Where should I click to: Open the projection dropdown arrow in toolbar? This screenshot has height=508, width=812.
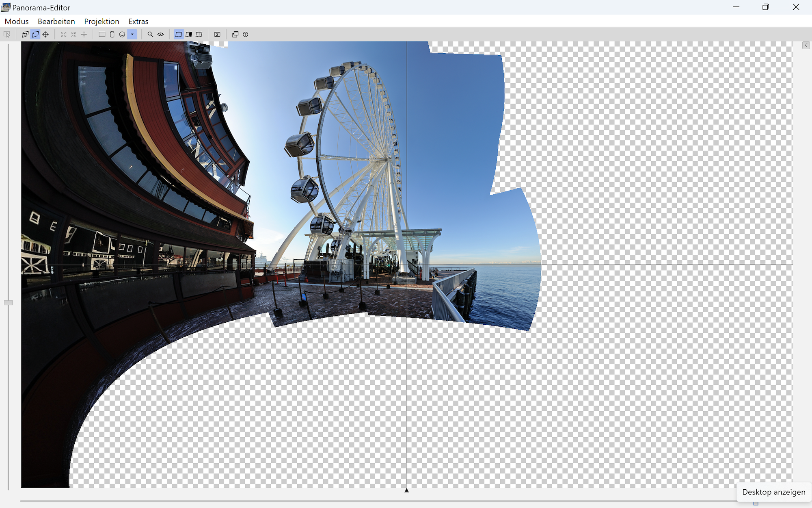[132, 35]
